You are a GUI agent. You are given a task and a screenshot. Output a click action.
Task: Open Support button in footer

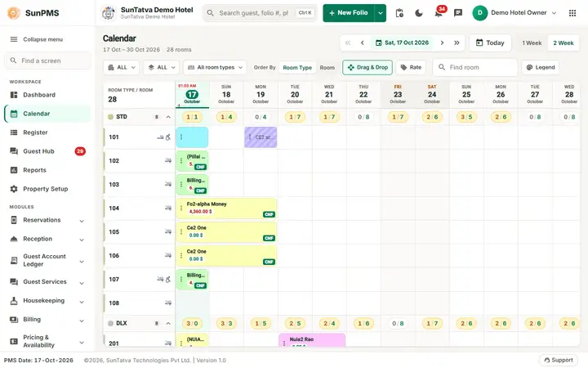click(559, 360)
